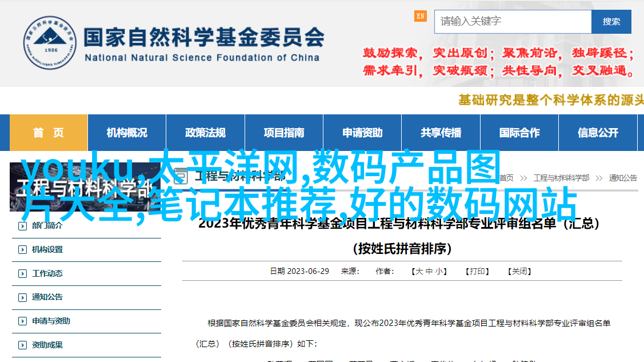This screenshot has height=362, width=644.
Task: Go to the 首页 home tab
Action: pyautogui.click(x=49, y=133)
